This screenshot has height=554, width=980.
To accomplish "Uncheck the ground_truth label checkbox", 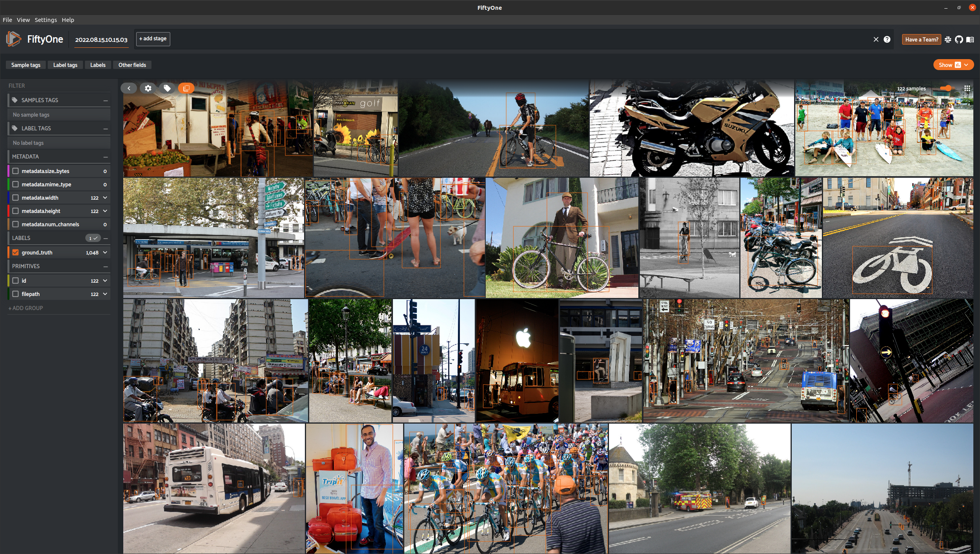I will (16, 253).
